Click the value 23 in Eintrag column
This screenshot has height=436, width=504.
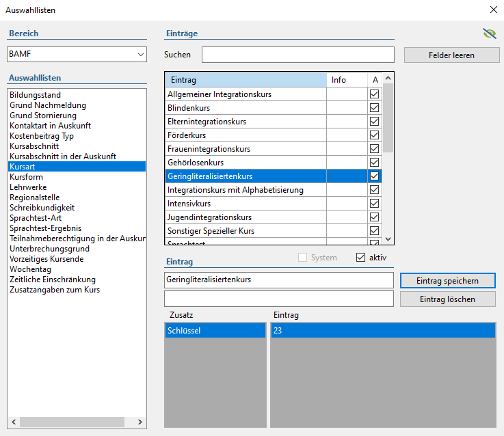[x=383, y=331]
